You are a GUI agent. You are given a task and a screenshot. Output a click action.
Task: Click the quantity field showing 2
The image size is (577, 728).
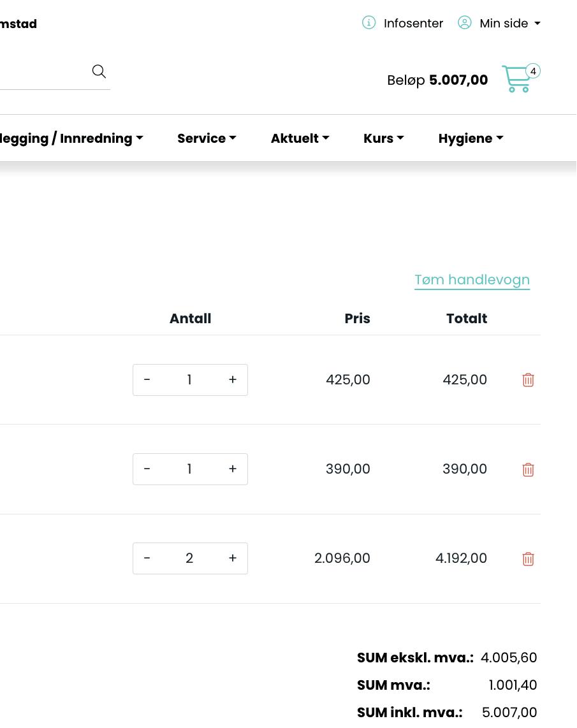(189, 558)
